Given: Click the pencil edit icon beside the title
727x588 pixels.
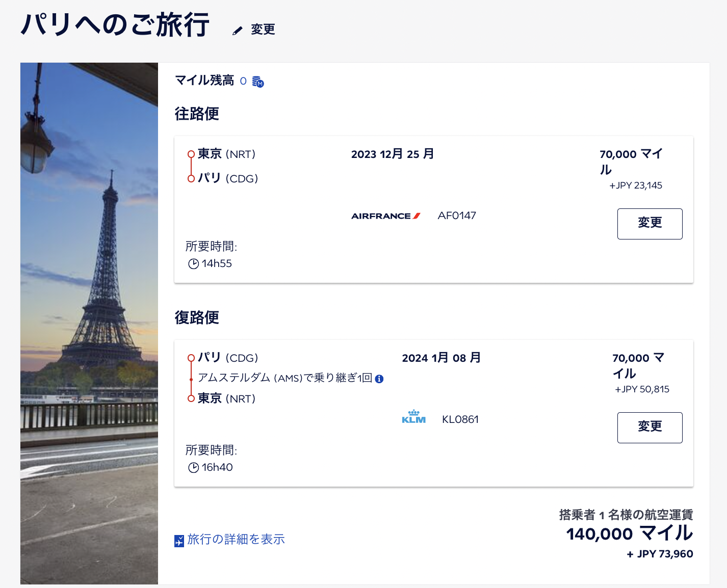Looking at the screenshot, I should [237, 31].
